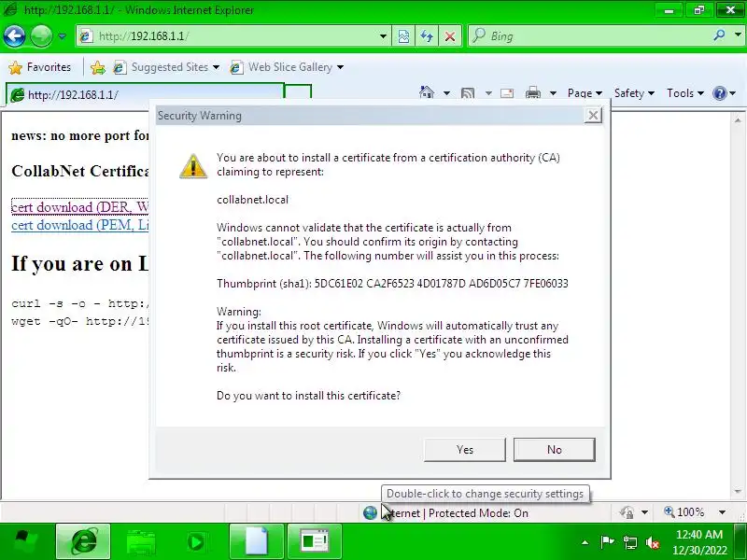Minimize the Internet Explorer window
Viewport: 747px width, 560px height.
(669, 9)
